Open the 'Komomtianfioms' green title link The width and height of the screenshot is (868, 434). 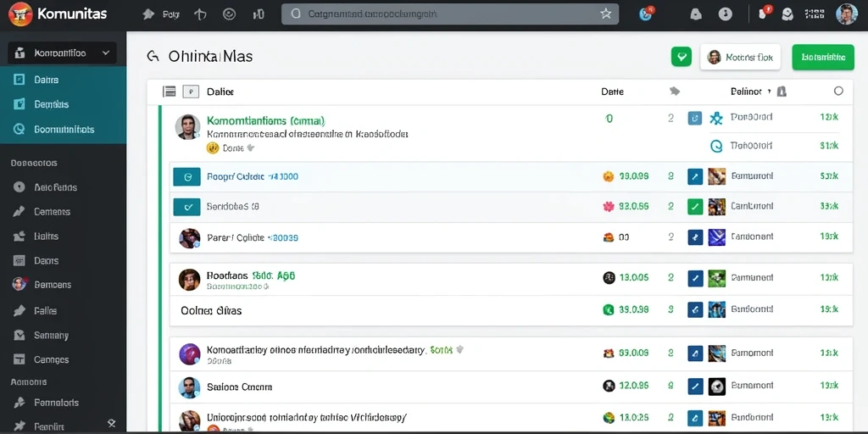point(265,120)
